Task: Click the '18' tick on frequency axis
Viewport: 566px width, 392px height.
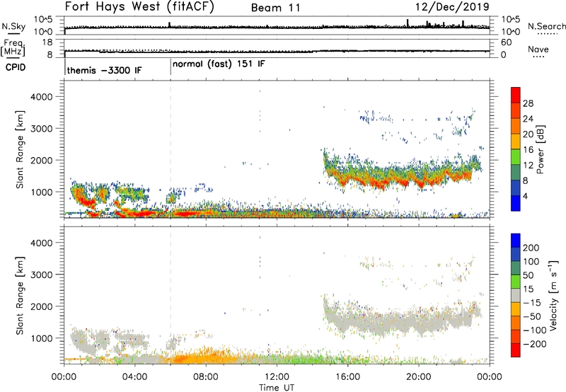Action: tap(47, 42)
